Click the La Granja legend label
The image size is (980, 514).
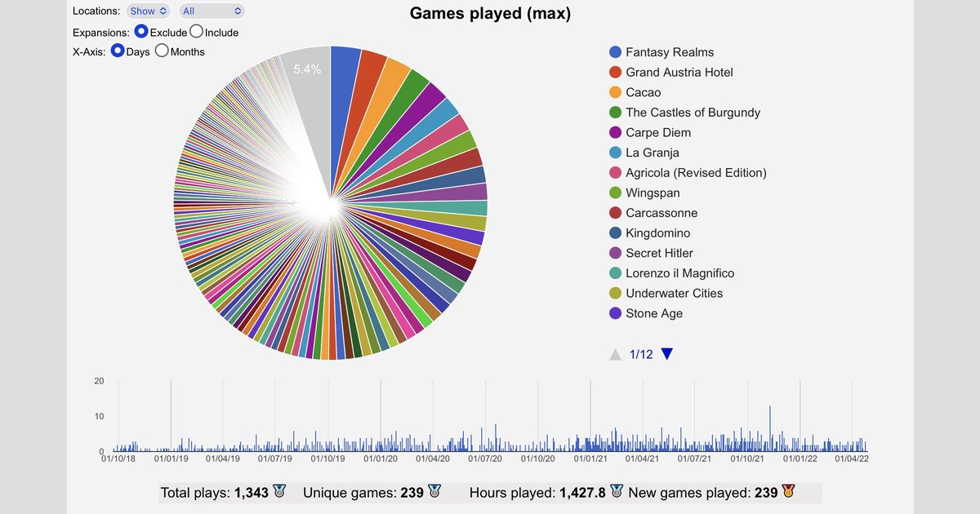(653, 153)
